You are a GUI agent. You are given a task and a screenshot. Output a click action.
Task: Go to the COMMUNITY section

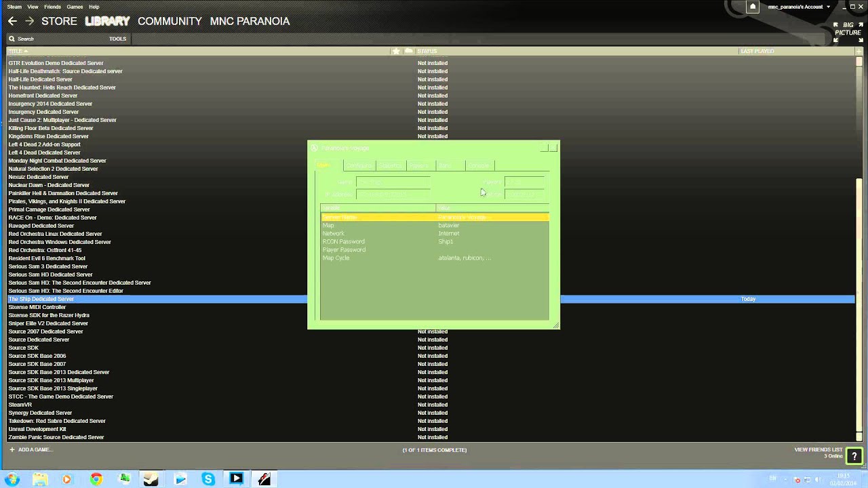170,21
